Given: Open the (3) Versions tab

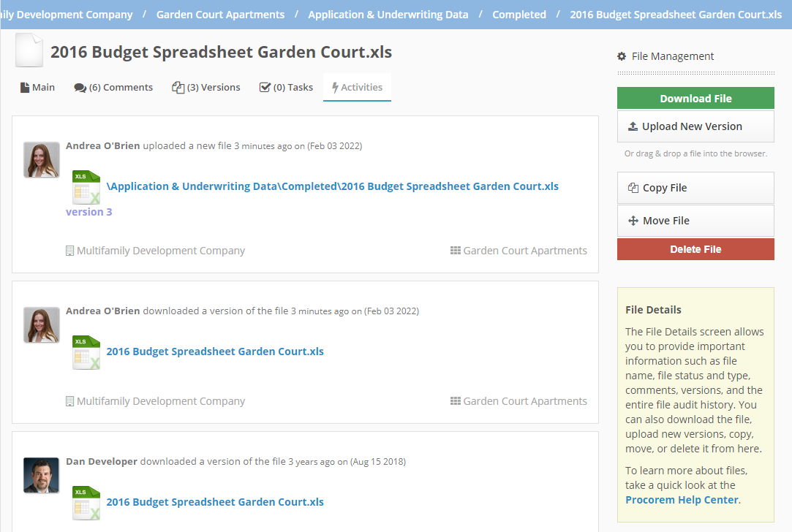Looking at the screenshot, I should tap(206, 87).
